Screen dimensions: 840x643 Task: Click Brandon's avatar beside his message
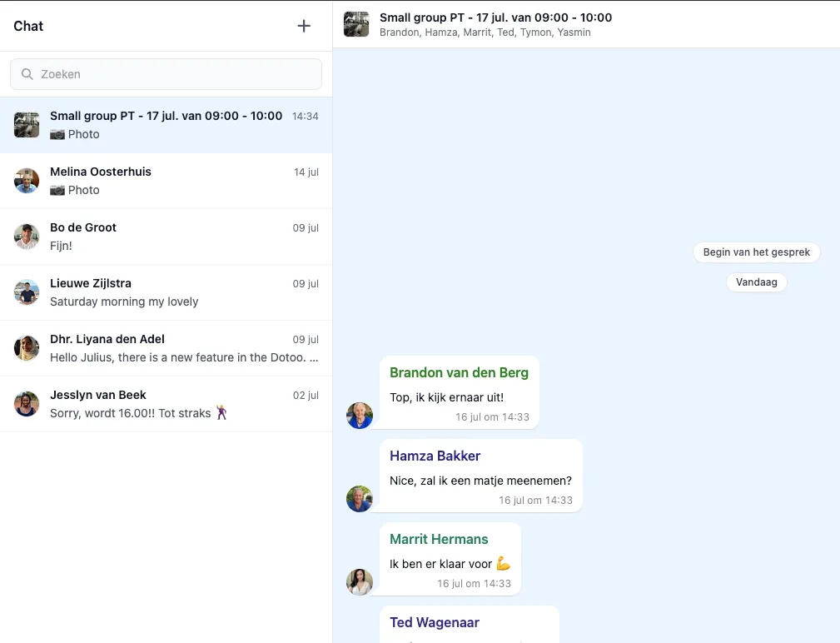coord(360,416)
